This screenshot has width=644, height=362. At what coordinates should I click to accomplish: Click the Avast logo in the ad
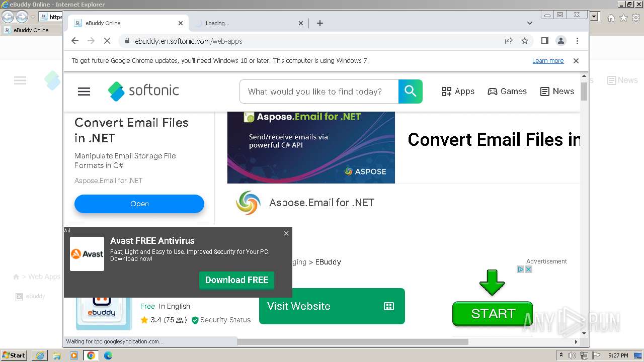(87, 254)
